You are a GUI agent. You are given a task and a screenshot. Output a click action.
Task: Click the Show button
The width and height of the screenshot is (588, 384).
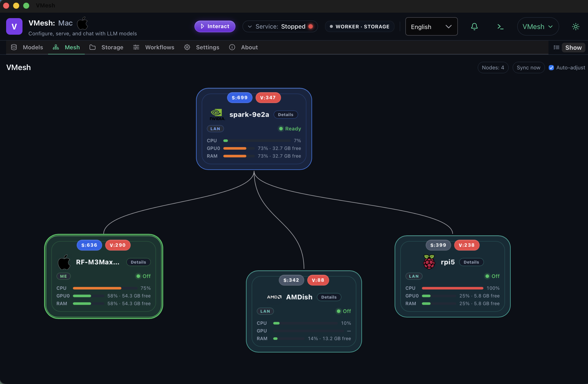click(x=573, y=48)
